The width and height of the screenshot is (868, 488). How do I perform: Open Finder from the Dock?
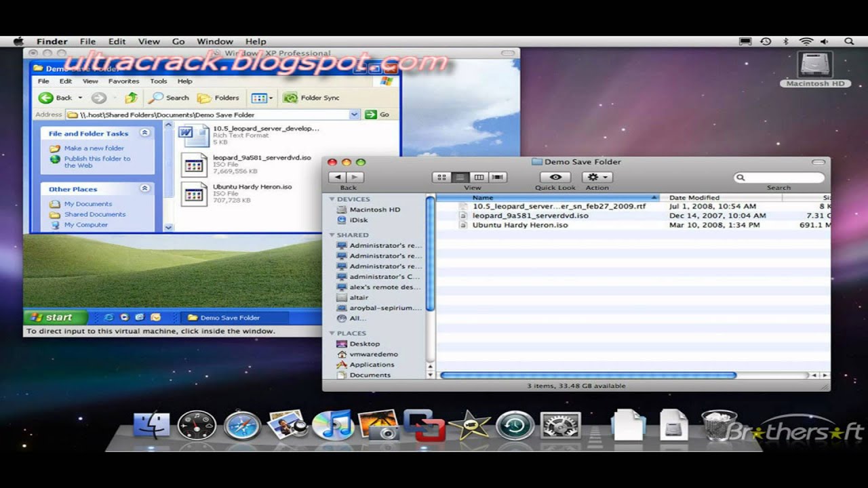(x=152, y=426)
